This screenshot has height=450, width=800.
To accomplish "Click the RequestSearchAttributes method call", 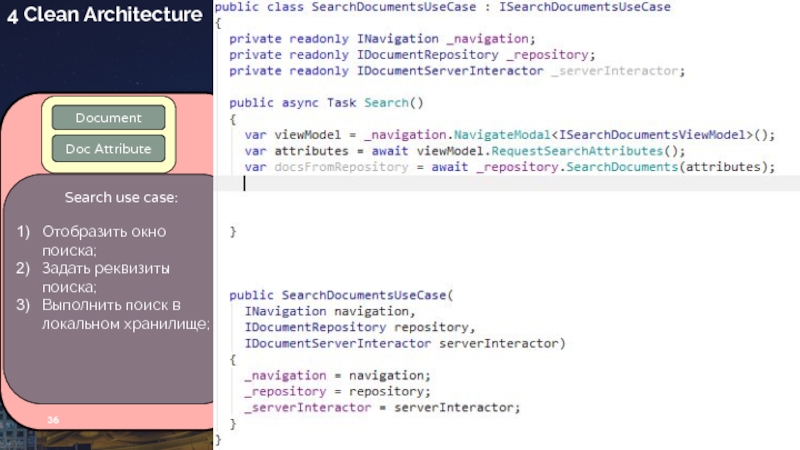I will (x=577, y=151).
